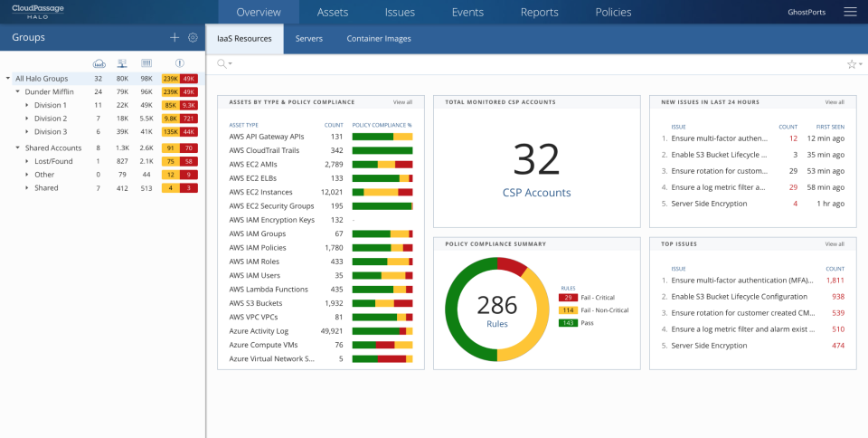Open the hamburger menu icon
Screen dimensions: 868x438
coord(850,12)
